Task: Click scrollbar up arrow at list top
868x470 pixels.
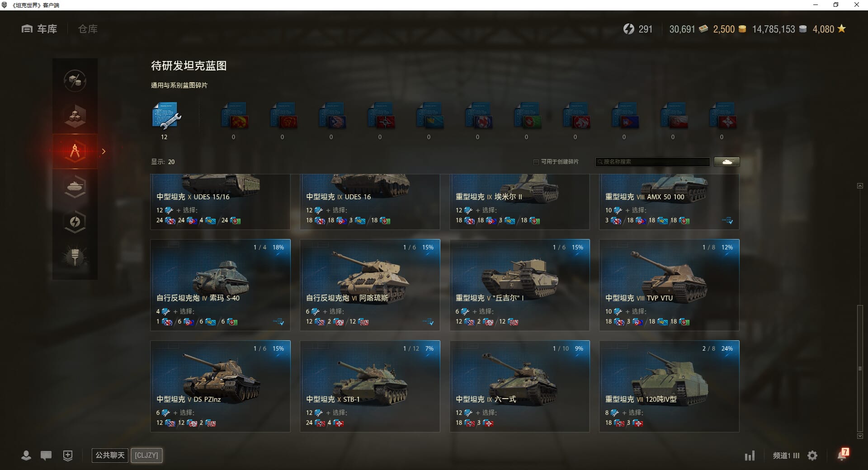Action: 860,186
